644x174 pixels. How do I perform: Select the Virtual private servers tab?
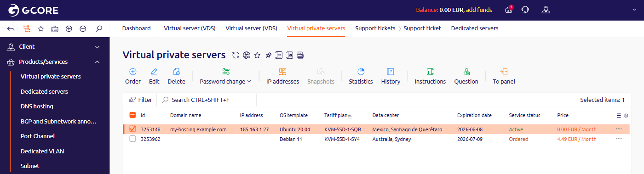pyautogui.click(x=316, y=28)
